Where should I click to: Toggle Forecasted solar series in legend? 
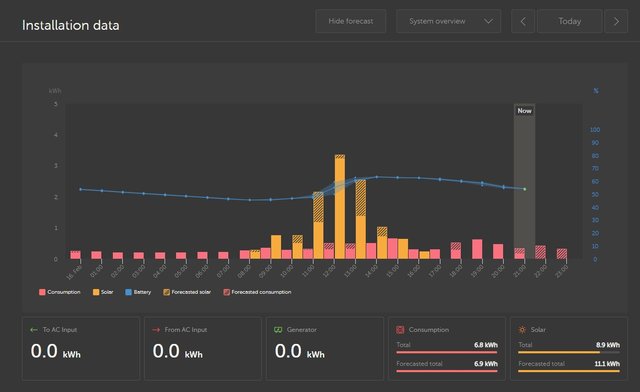click(x=187, y=292)
